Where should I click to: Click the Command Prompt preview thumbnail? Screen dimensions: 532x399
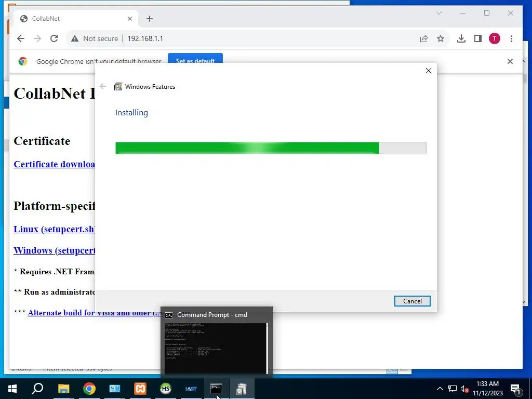[216, 348]
